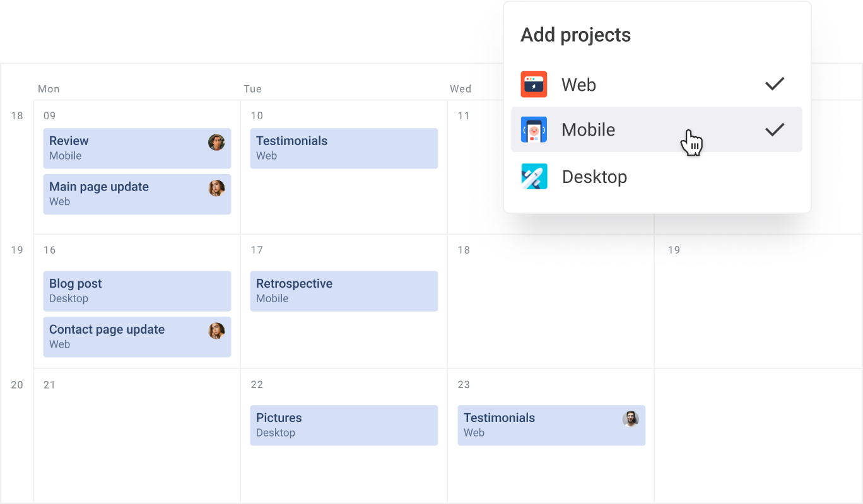Image resolution: width=863 pixels, height=504 pixels.
Task: Click the Mobile project icon
Action: pos(534,129)
